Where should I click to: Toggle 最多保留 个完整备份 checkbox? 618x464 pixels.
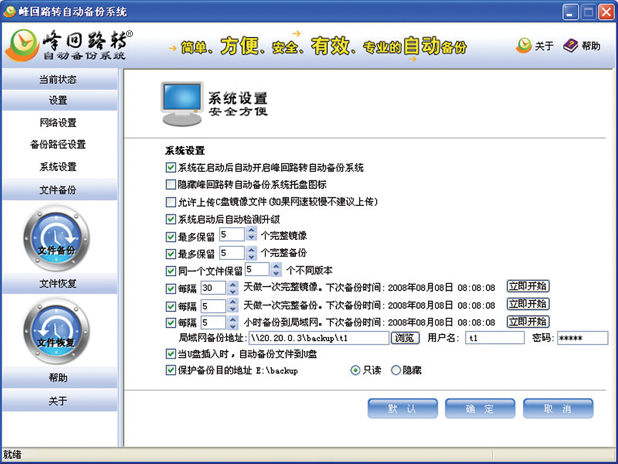click(171, 254)
